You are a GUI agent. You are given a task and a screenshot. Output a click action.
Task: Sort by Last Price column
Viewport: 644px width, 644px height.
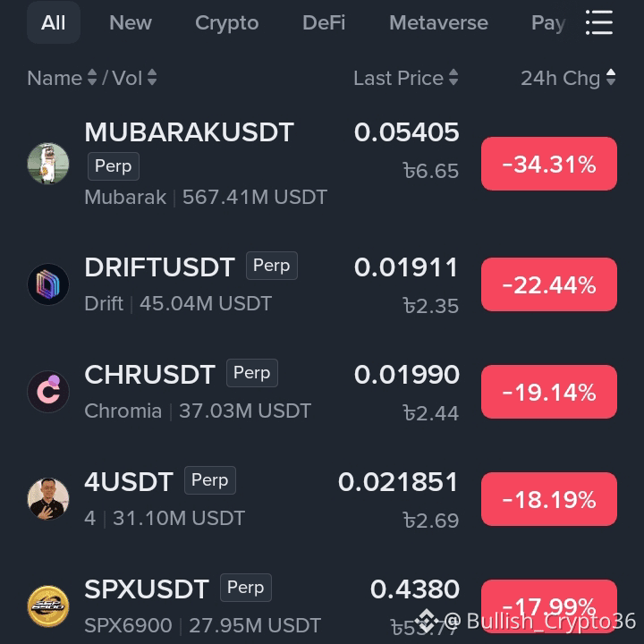coord(406,78)
